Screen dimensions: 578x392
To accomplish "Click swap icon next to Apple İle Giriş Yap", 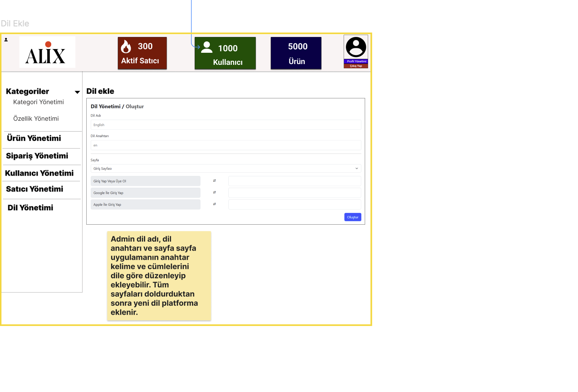I will click(x=214, y=204).
